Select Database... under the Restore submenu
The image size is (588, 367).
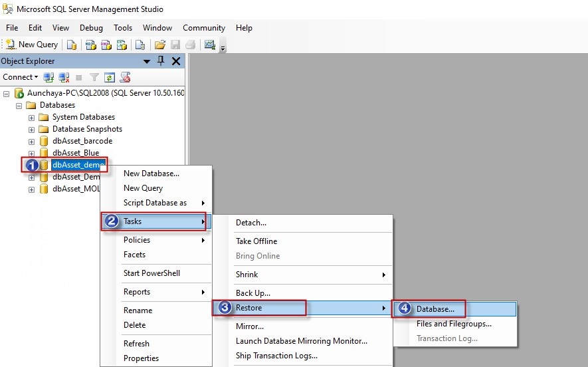tap(455, 309)
